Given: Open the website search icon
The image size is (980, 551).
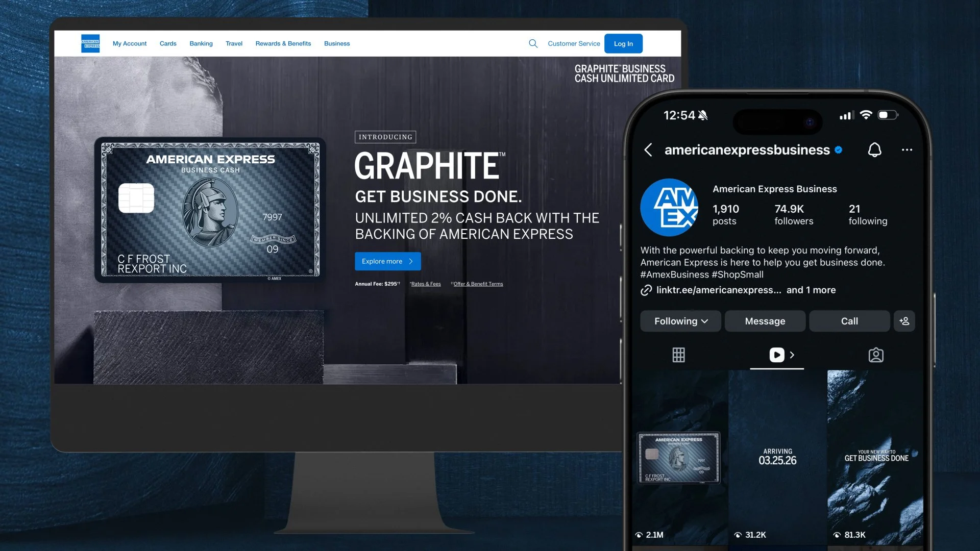Looking at the screenshot, I should (x=533, y=43).
